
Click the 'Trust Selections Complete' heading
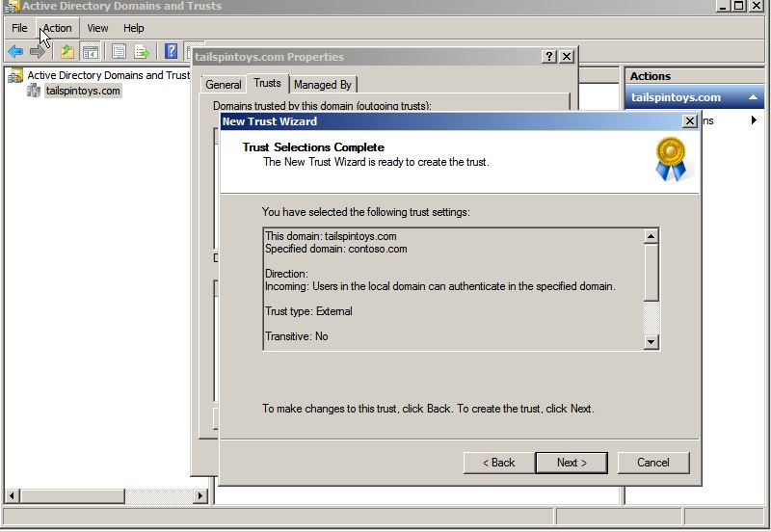tap(313, 147)
